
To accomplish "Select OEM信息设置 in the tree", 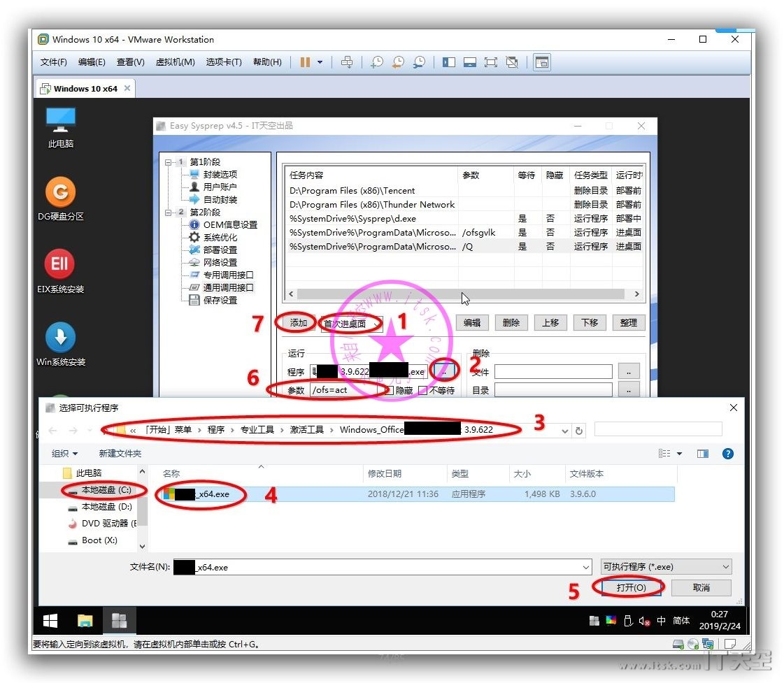I will (x=230, y=225).
